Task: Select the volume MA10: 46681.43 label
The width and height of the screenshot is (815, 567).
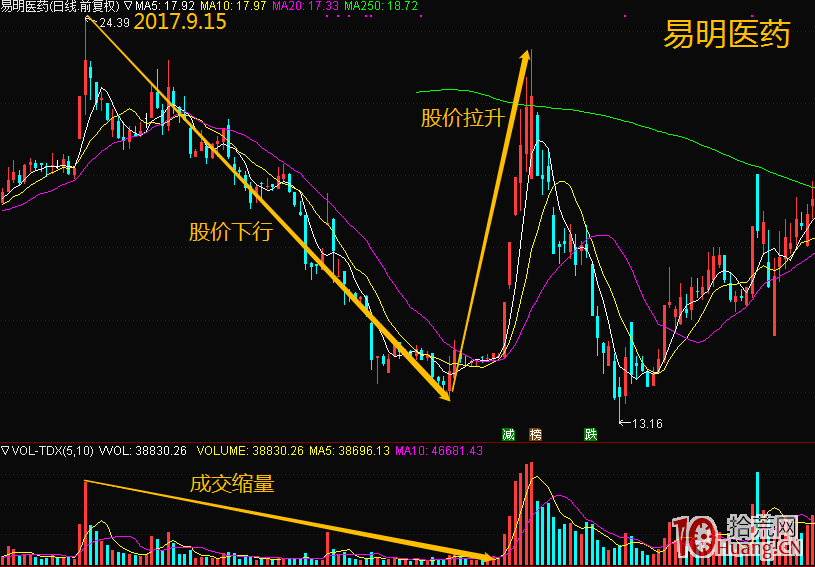Action: click(439, 451)
